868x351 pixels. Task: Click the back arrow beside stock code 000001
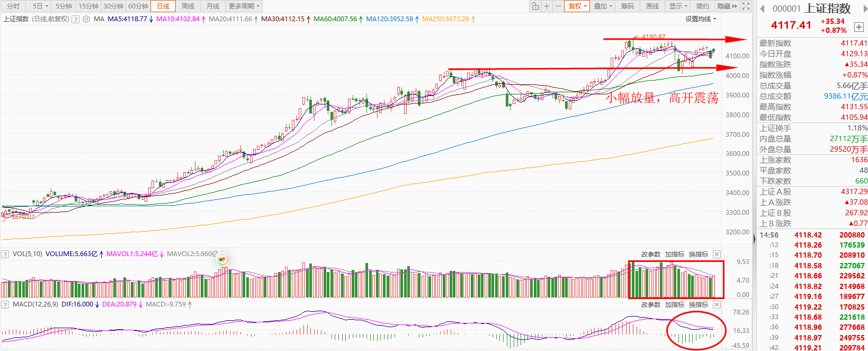[x=763, y=8]
